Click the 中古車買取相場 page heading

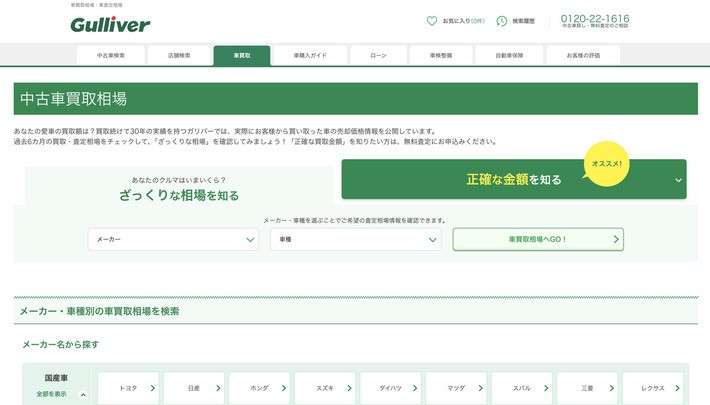pyautogui.click(x=73, y=99)
